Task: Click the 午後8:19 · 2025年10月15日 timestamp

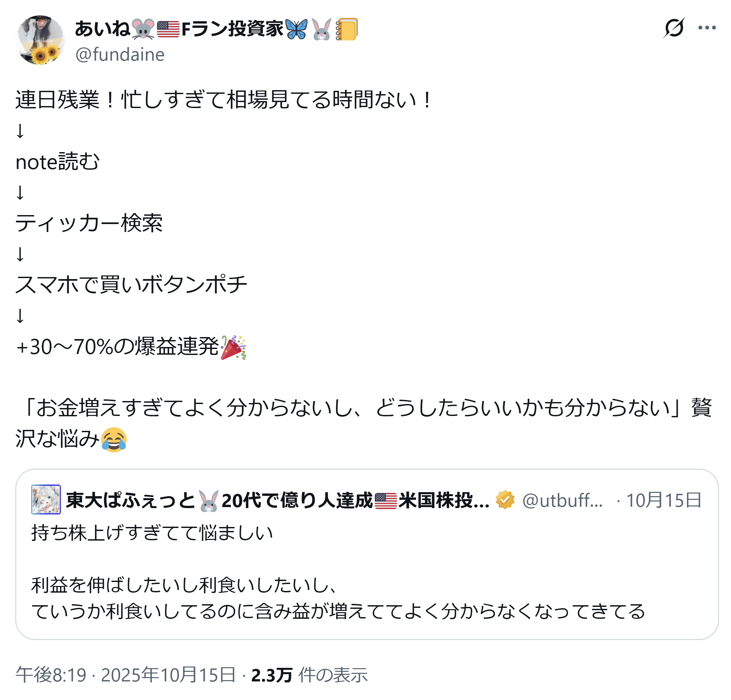Action: pyautogui.click(x=125, y=675)
